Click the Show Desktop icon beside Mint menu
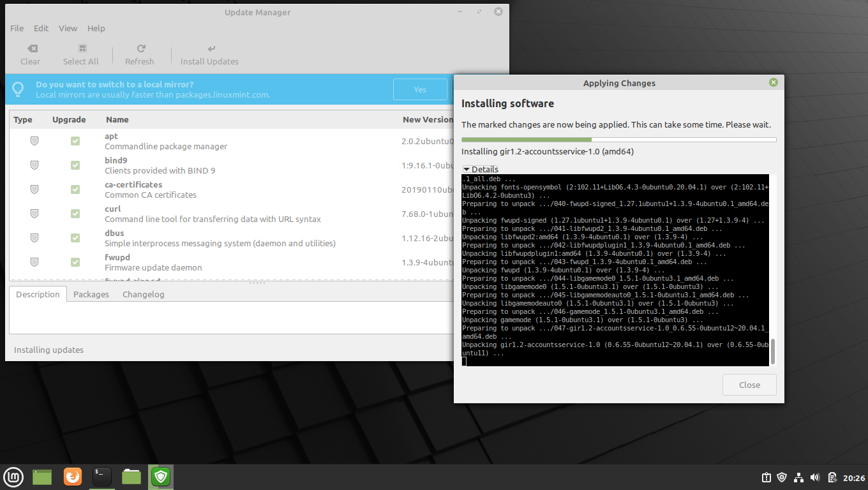Viewport: 868px width, 490px height. [42, 477]
